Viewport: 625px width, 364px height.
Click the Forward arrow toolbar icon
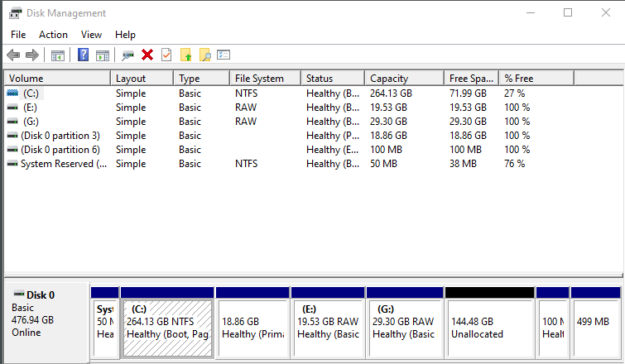click(x=32, y=55)
